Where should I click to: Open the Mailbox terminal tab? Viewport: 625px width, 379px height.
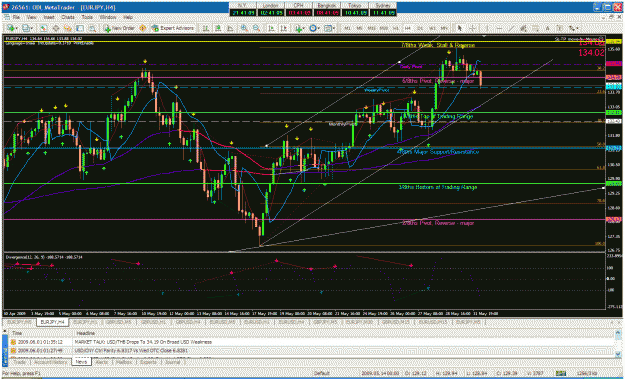coord(124,362)
